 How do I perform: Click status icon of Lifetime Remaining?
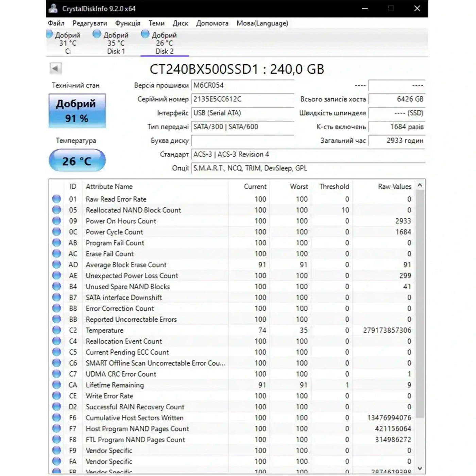56,385
